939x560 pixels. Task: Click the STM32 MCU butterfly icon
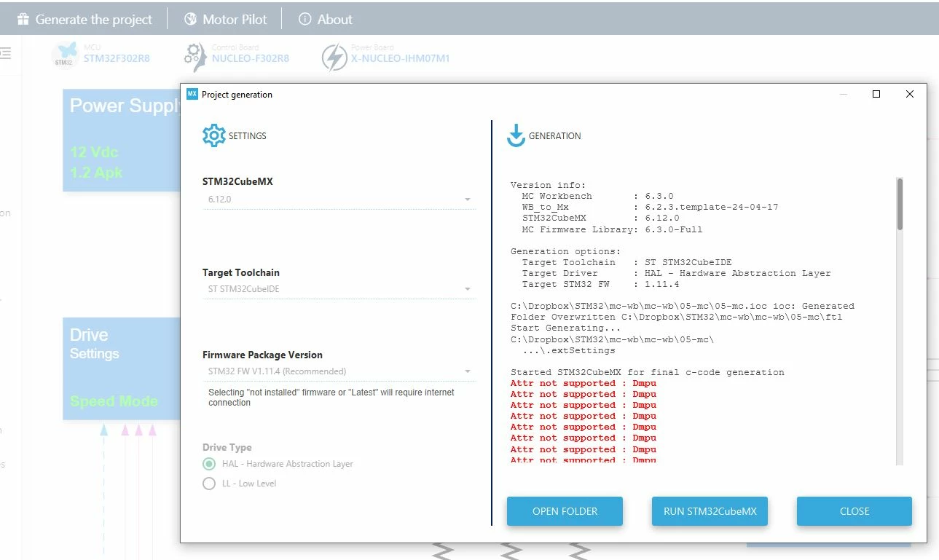(65, 55)
